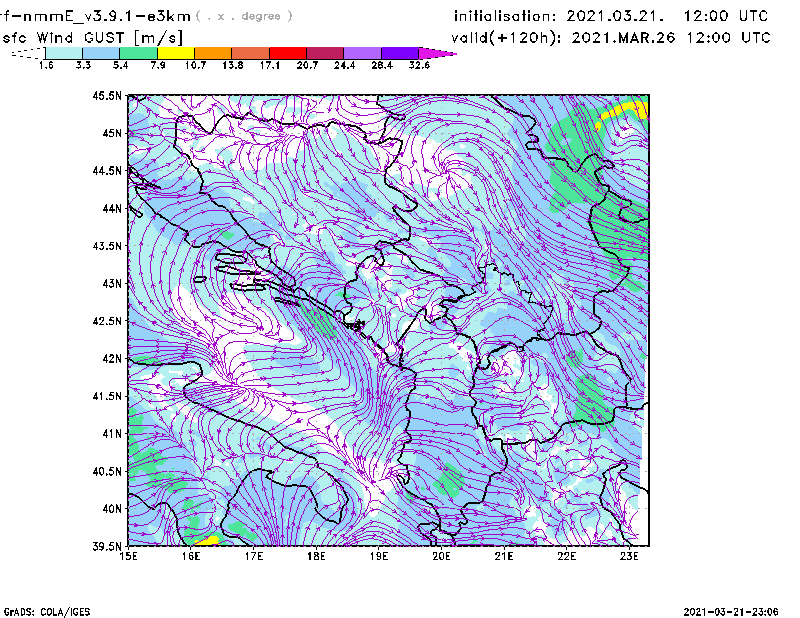Select the green 5.4–7.9 legend swatch
The height and width of the screenshot is (618, 800).
[x=138, y=53]
